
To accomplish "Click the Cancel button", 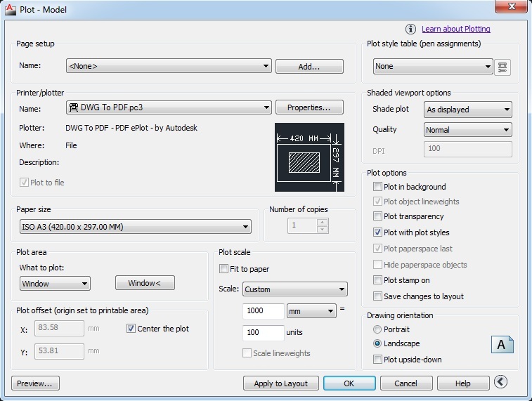I will click(x=406, y=383).
